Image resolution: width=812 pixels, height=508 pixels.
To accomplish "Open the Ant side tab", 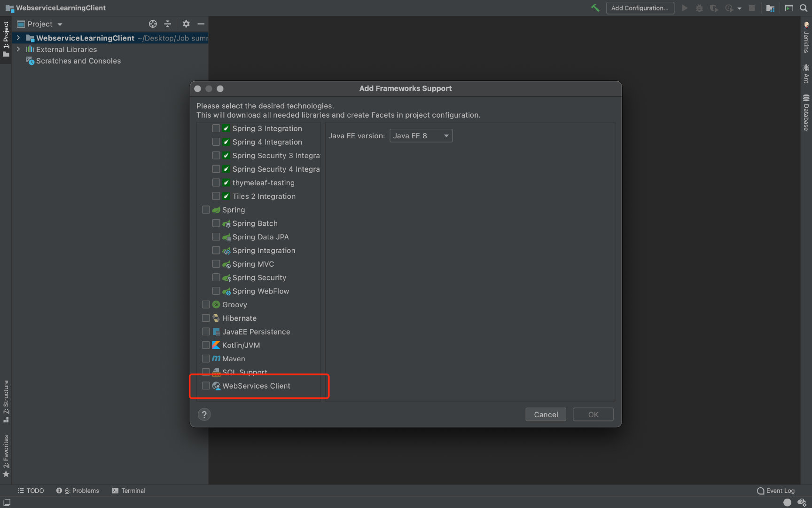I will coord(806,74).
